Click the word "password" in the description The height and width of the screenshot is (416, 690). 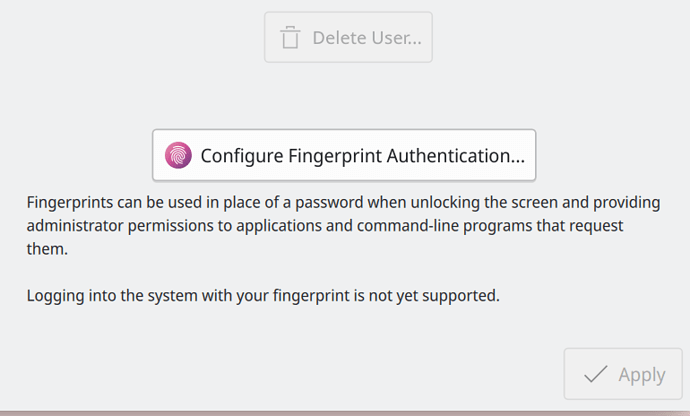pyautogui.click(x=329, y=203)
